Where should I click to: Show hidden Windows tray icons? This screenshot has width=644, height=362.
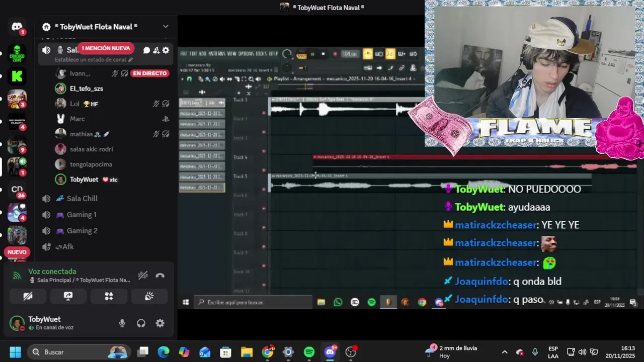(505, 352)
